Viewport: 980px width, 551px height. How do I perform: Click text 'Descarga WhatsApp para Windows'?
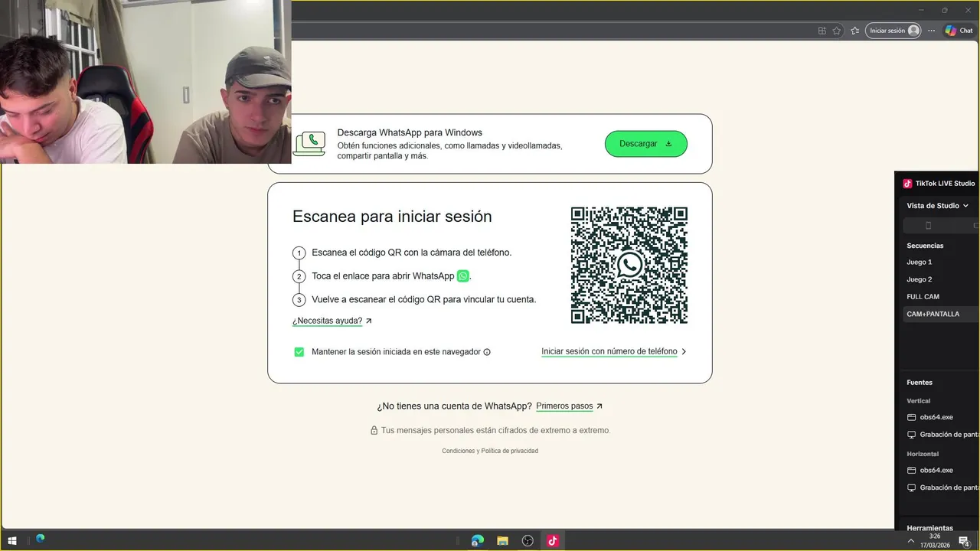[410, 132]
